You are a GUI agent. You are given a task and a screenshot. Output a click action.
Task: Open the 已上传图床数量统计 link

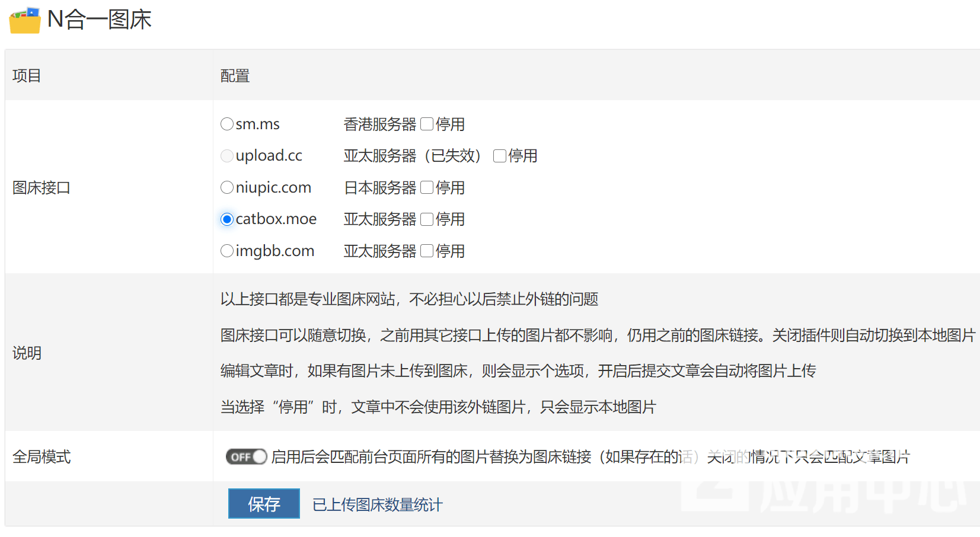(x=377, y=505)
